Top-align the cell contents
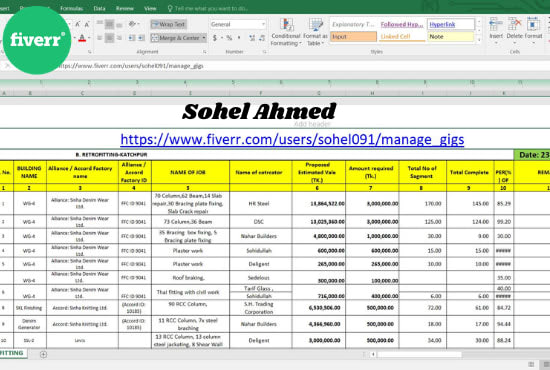This screenshot has width=550, height=370. [x=100, y=24]
